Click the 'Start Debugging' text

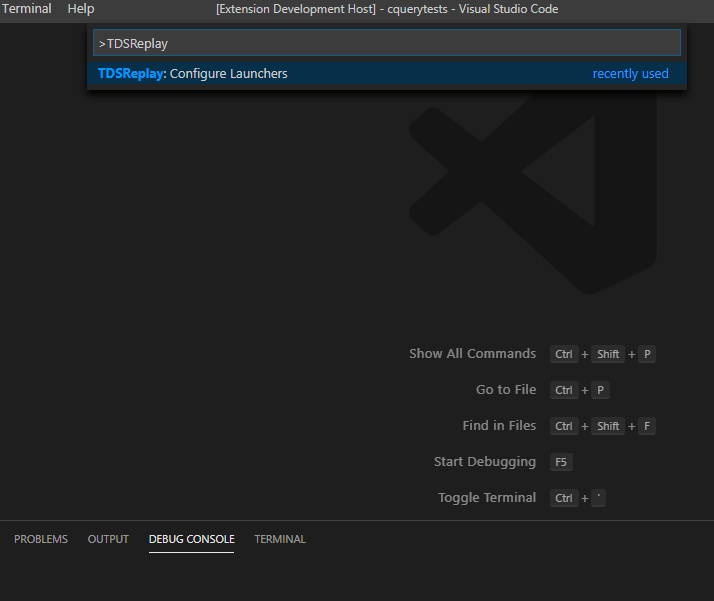pos(484,462)
